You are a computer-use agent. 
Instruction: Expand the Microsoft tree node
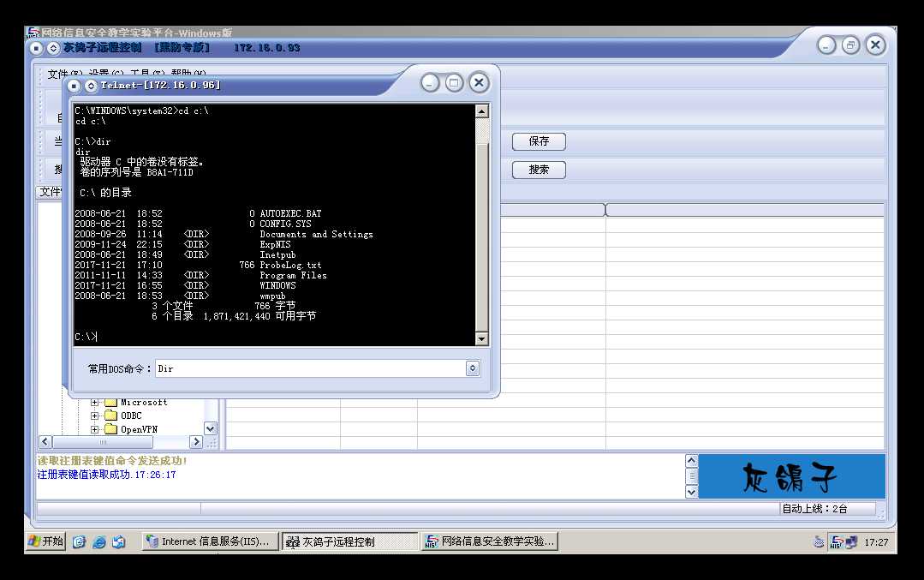(x=94, y=403)
